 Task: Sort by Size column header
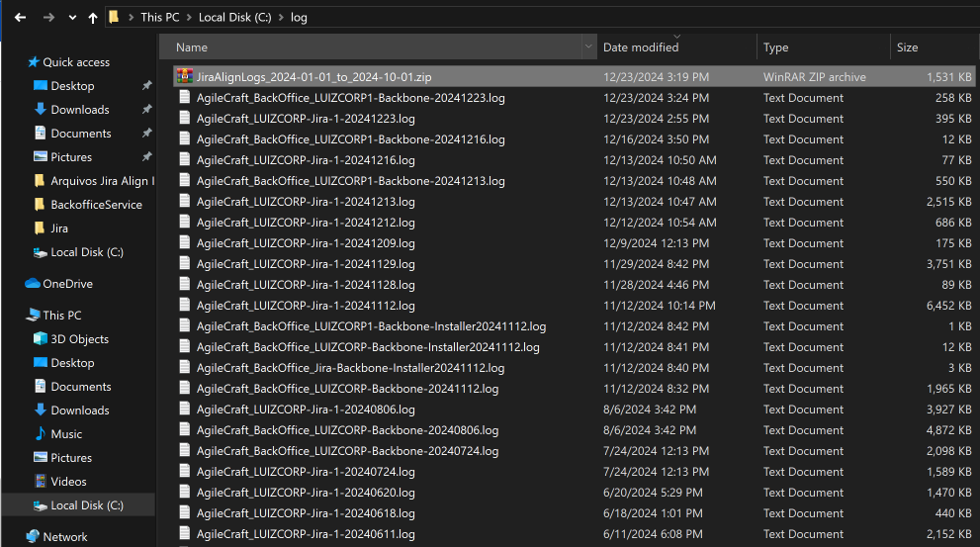tap(934, 47)
